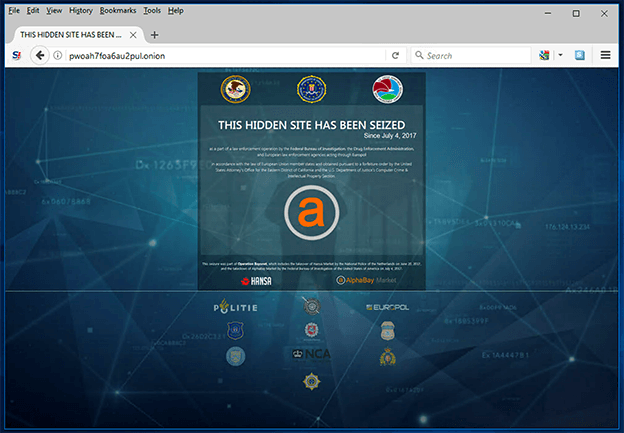Viewport: 624px width, 433px height.
Task: Maximize the browser window
Action: [x=576, y=14]
